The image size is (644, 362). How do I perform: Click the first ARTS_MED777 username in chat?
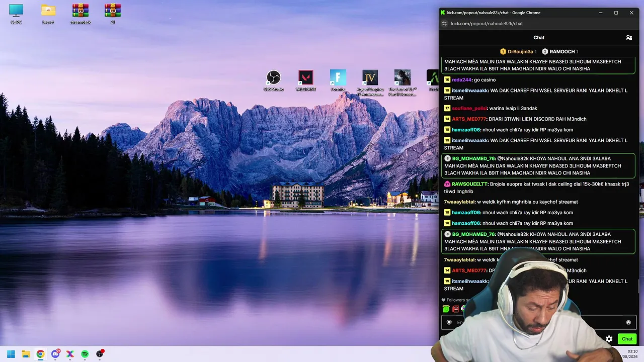(469, 119)
